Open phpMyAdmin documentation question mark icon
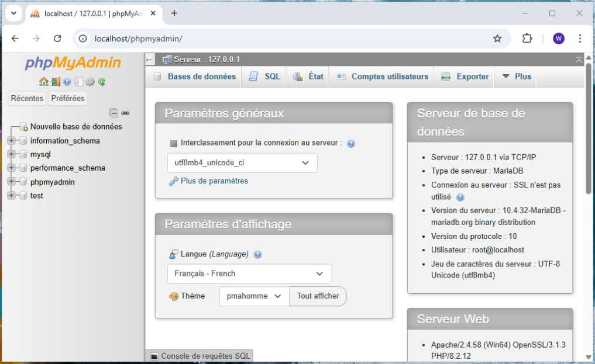This screenshot has width=595, height=364. pyautogui.click(x=67, y=82)
